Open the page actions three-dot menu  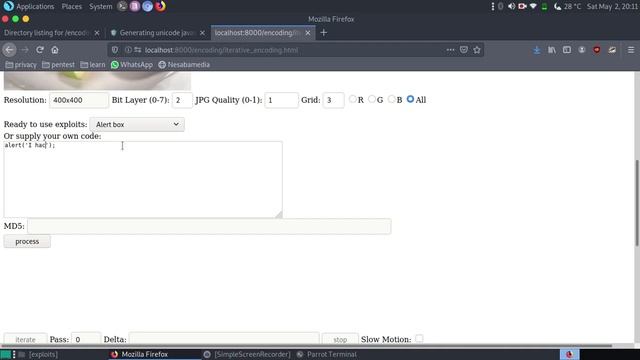coord(450,50)
